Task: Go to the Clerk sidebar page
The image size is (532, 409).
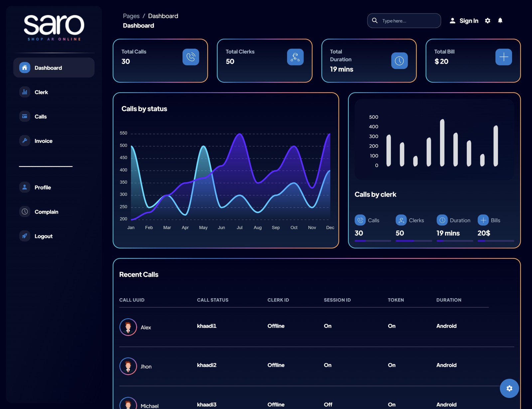Action: pyautogui.click(x=41, y=92)
